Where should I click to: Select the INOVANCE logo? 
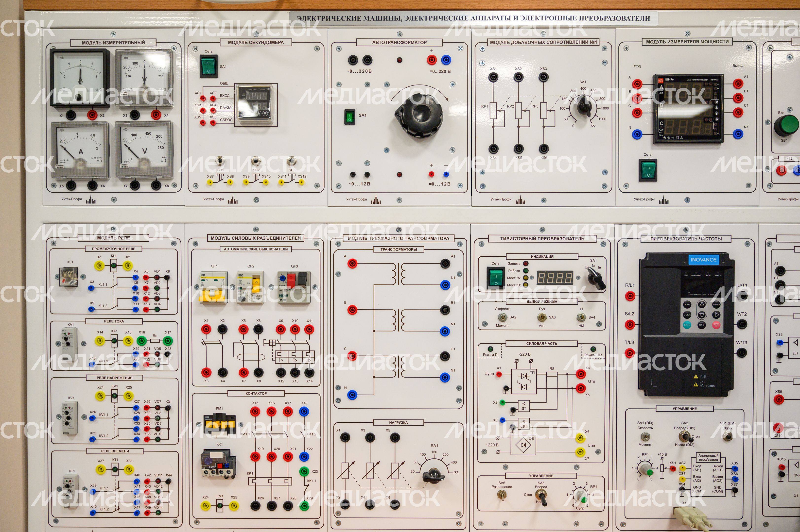pos(703,260)
